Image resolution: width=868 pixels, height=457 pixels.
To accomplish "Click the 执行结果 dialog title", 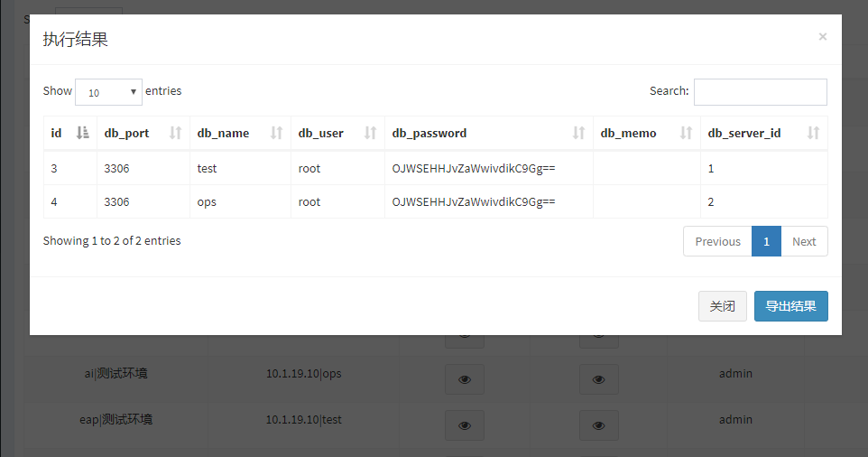I will [75, 40].
